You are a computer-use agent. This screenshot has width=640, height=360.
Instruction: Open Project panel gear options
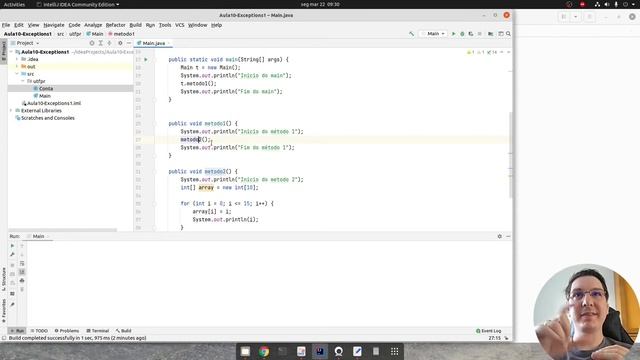[x=120, y=43]
